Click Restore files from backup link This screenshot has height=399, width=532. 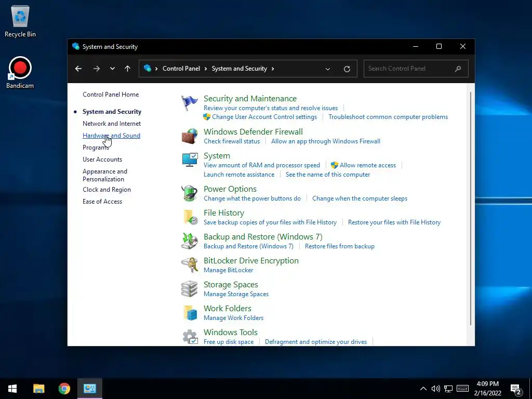pos(340,246)
